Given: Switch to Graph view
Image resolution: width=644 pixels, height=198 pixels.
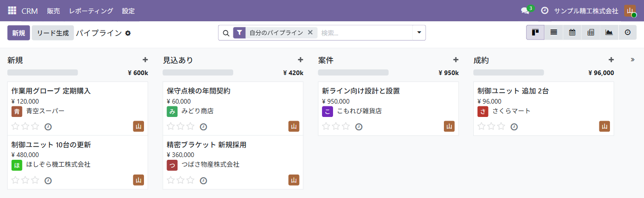Looking at the screenshot, I should point(609,33).
